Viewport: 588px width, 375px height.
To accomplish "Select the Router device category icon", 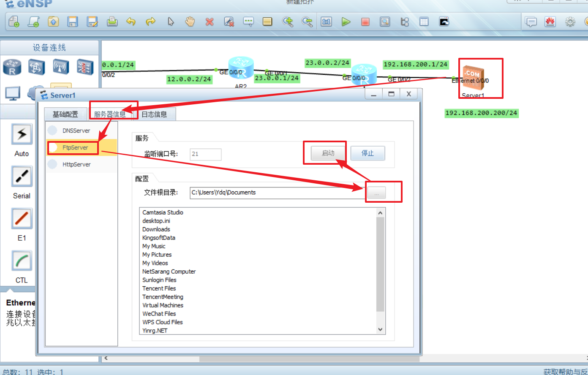I will pos(12,67).
